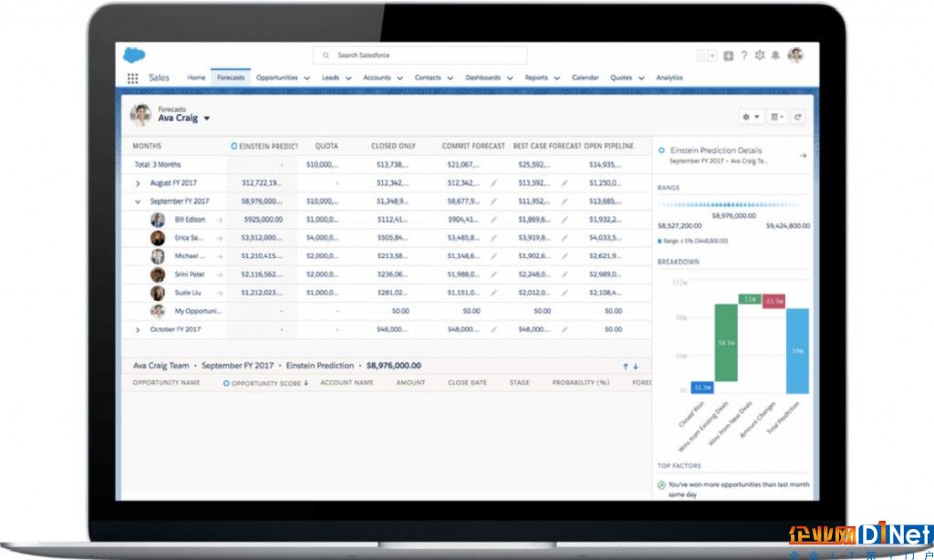The height and width of the screenshot is (560, 934).
Task: Edit Srini Patel's commit forecast pencil
Action: pos(493,275)
